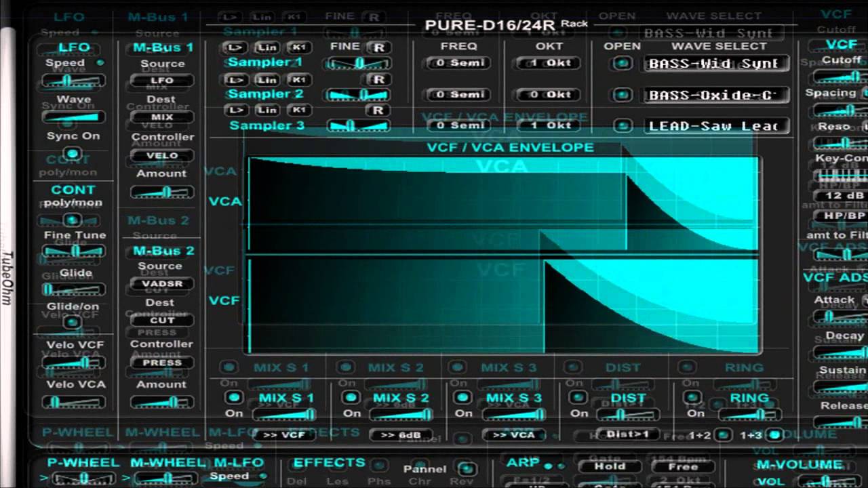Toggle the effects Pannel LED button
Image resolution: width=868 pixels, height=488 pixels.
coord(465,468)
